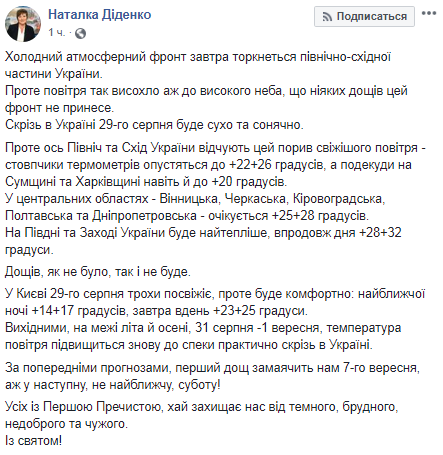Click the line listing 'Вінницька, Черкаська, Кіровоградська'

click(x=195, y=199)
